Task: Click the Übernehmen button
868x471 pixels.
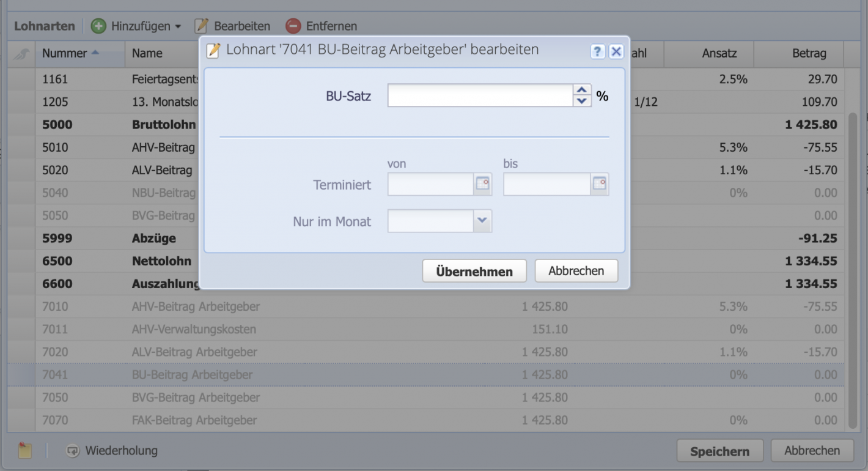Action: click(474, 270)
